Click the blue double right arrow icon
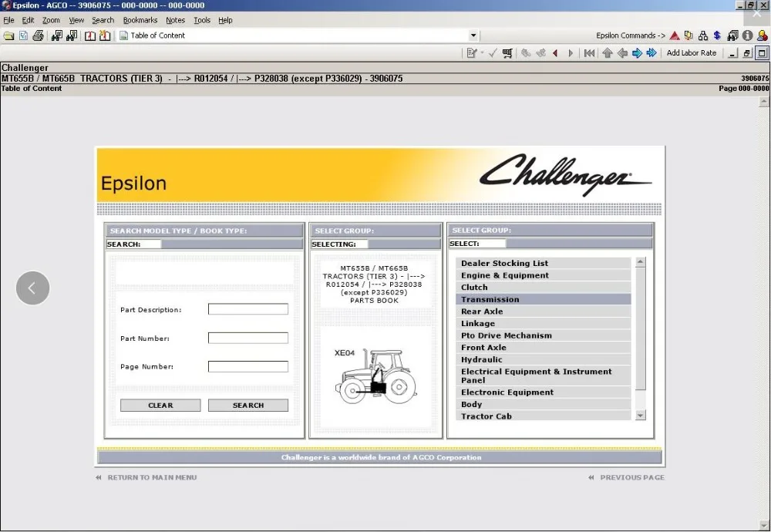 click(651, 53)
